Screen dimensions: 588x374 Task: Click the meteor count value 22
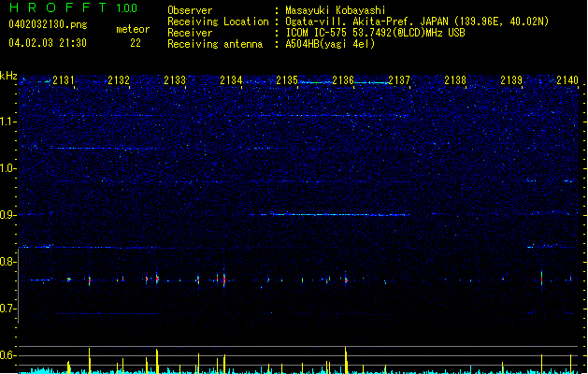point(136,43)
